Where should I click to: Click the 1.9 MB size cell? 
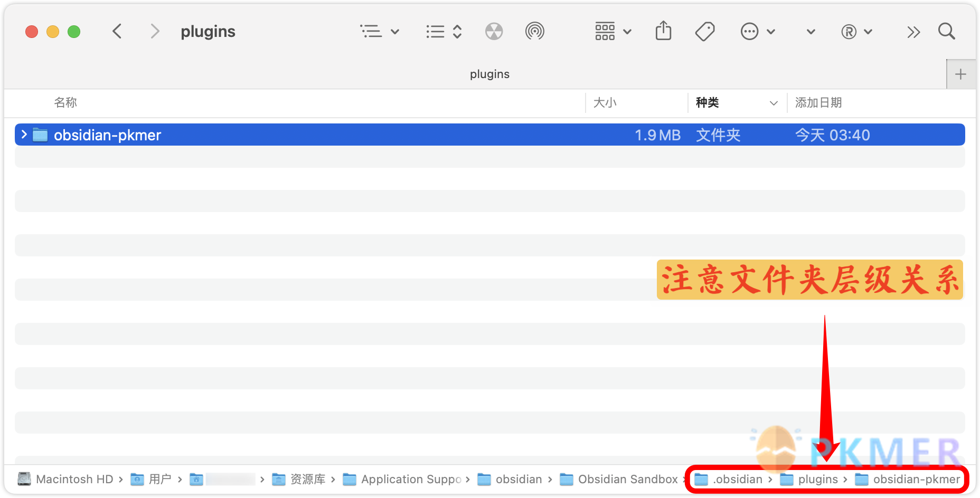tap(657, 135)
